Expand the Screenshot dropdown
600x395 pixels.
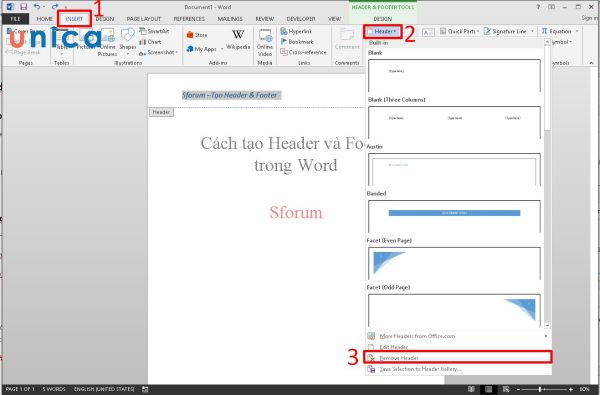click(x=177, y=52)
